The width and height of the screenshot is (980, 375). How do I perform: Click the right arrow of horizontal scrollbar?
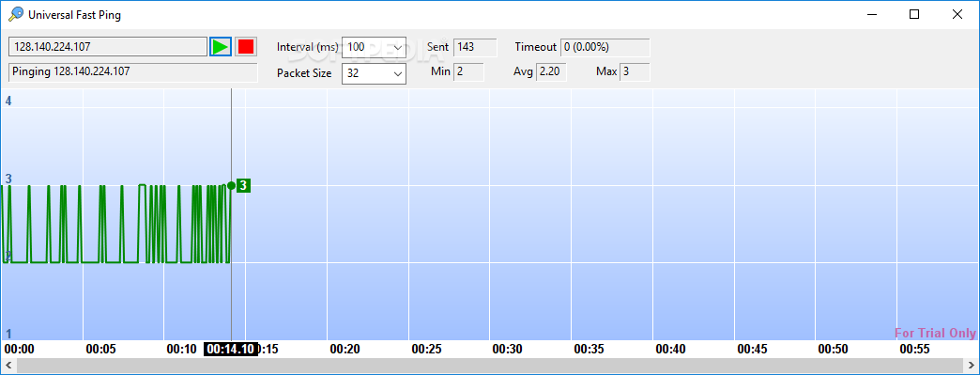point(972,365)
